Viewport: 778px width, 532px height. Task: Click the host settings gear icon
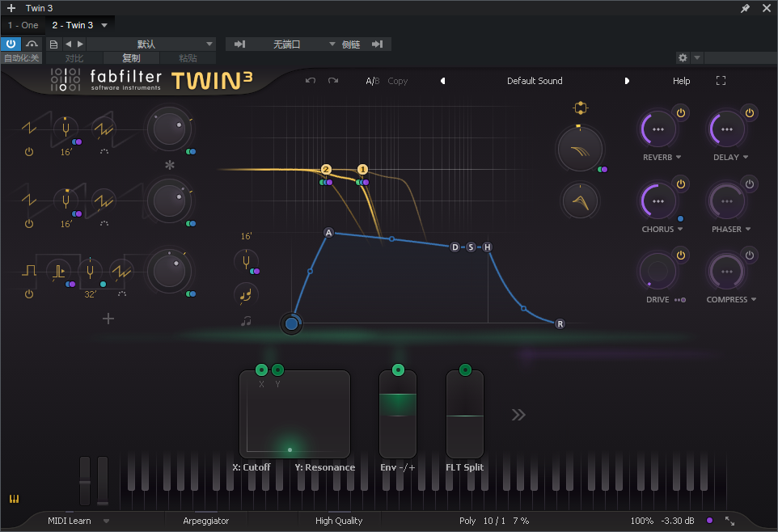pyautogui.click(x=683, y=57)
